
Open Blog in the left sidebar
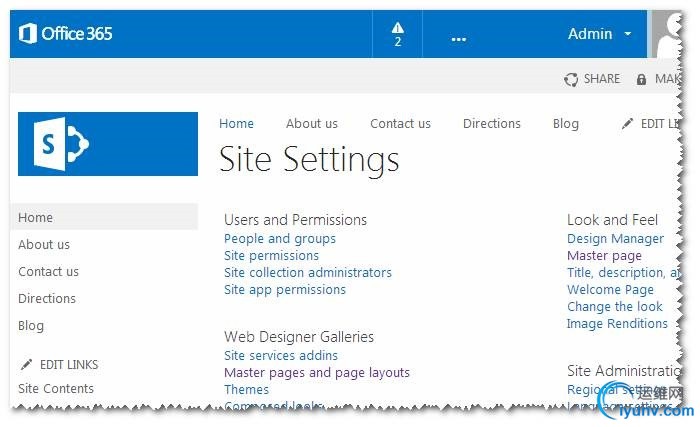pos(31,326)
